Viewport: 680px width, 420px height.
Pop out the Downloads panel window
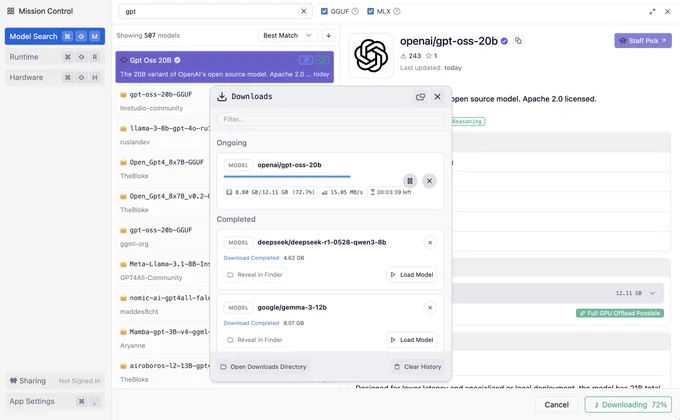[x=420, y=97]
